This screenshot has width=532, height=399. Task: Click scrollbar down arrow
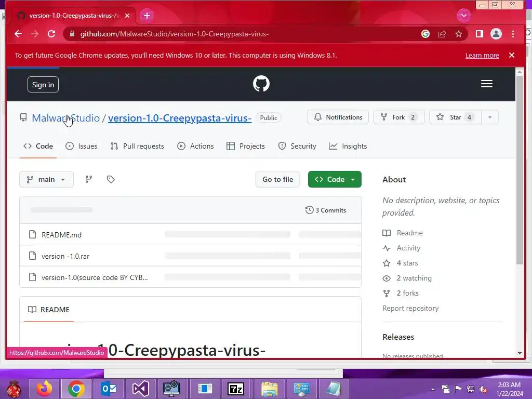[x=520, y=353]
